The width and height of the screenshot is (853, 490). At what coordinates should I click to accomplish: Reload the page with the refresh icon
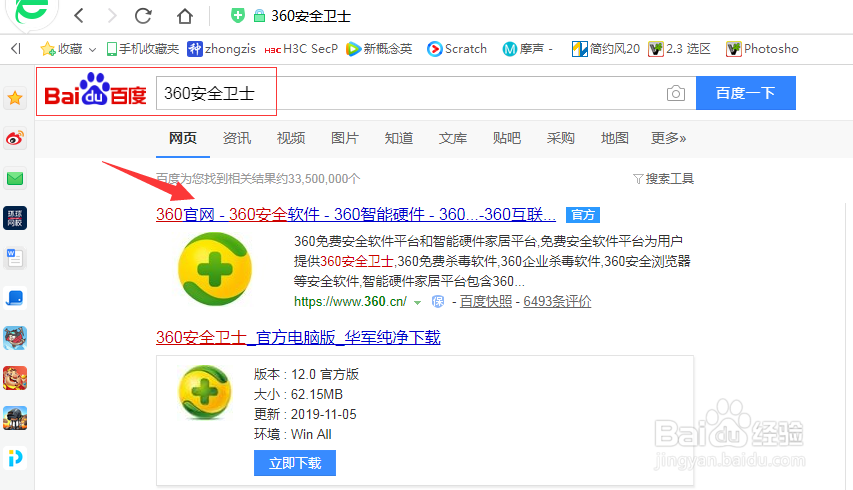143,16
